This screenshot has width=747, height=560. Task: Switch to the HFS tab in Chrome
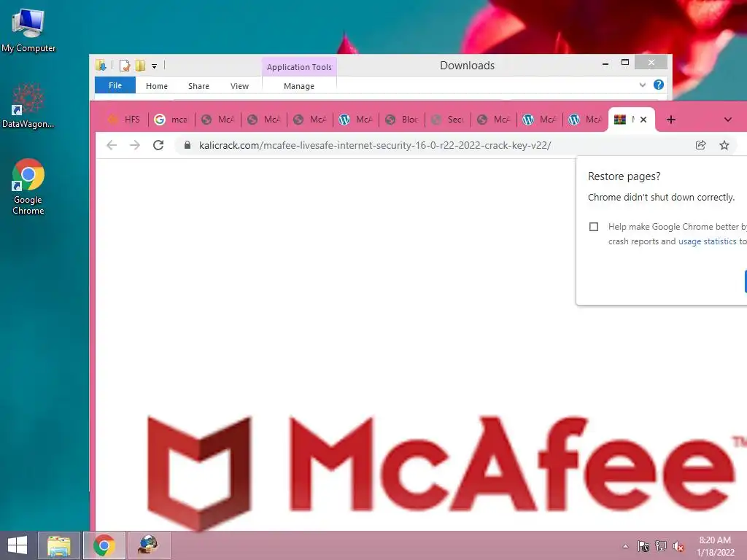(x=124, y=120)
